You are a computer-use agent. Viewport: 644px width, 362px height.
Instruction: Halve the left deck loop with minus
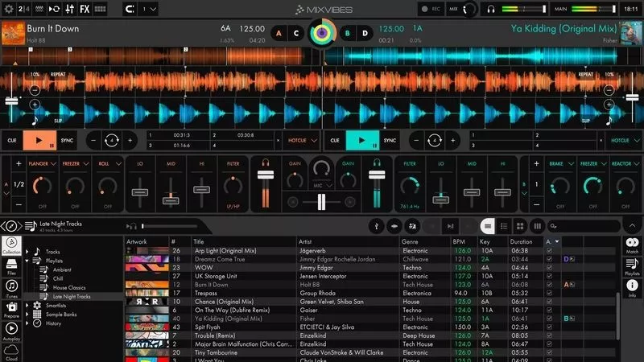tap(93, 141)
